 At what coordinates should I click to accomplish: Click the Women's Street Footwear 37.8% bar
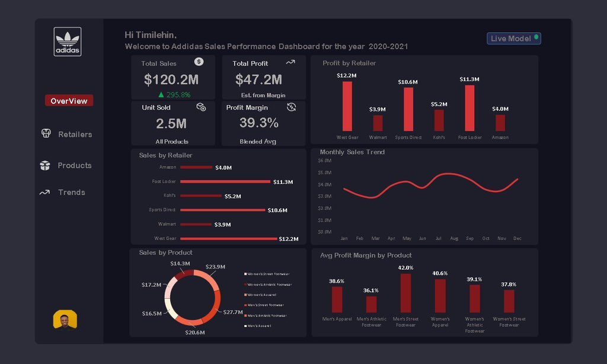(x=509, y=301)
